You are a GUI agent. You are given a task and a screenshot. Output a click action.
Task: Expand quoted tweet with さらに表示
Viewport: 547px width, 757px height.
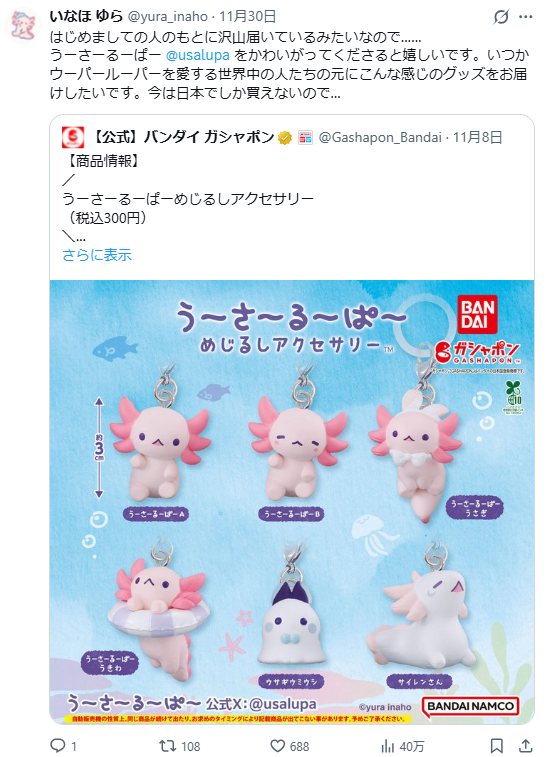click(x=97, y=255)
